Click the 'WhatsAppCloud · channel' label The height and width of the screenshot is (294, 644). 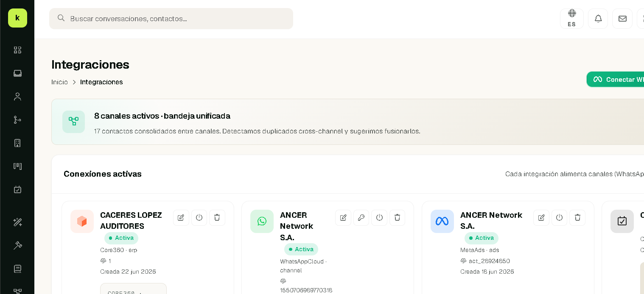[x=303, y=266]
